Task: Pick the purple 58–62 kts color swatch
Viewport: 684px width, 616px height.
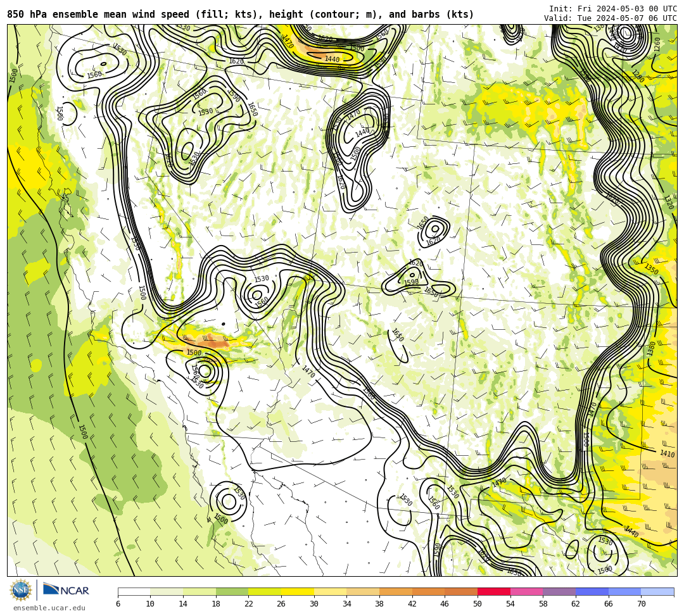Action: point(559,592)
